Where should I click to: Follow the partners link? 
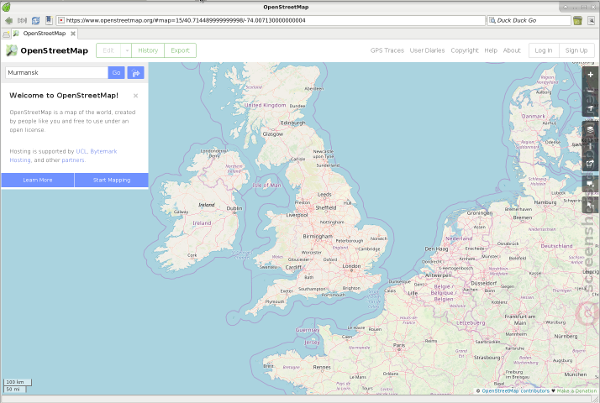tap(73, 160)
